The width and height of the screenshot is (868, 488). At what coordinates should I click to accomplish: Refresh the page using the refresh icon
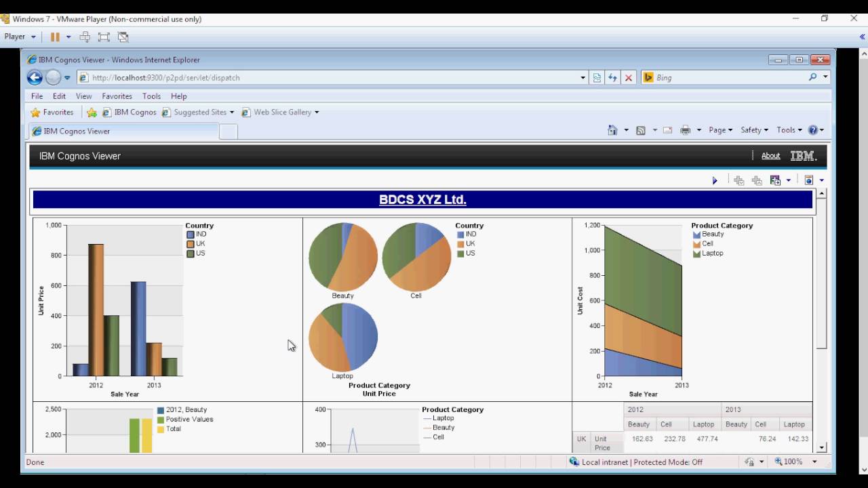tap(612, 77)
